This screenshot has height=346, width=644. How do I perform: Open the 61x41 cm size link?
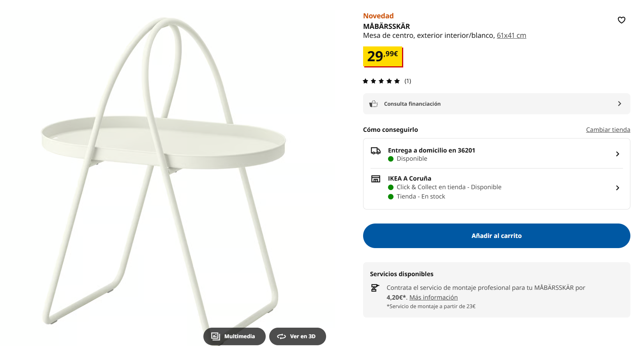[511, 35]
